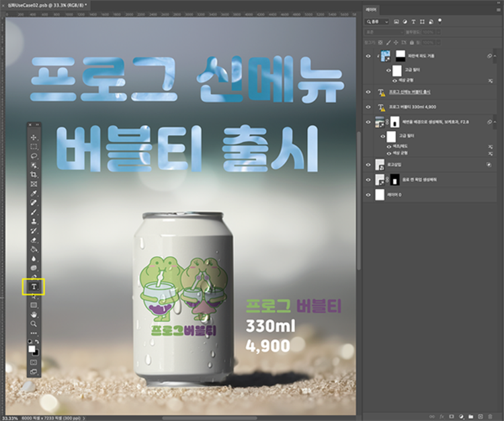Viewport: 504px width, 421px height.
Task: Link layers button at panel bottom
Action: [x=431, y=416]
